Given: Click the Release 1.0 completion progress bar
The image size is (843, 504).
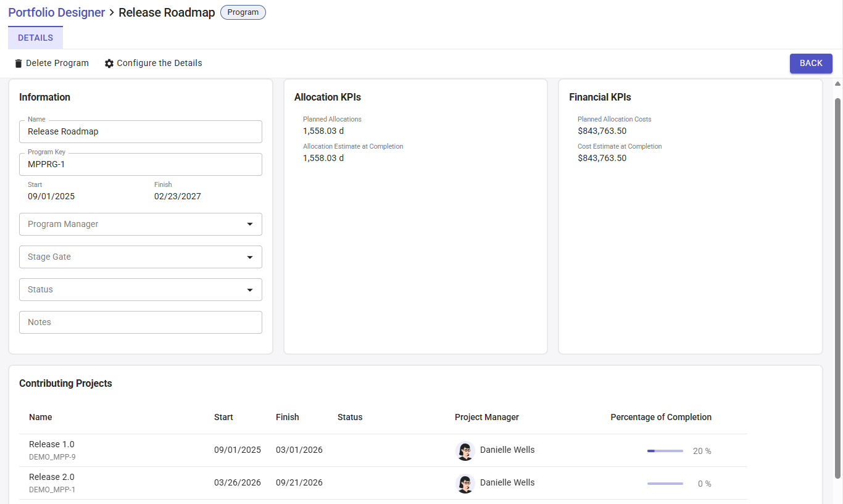Looking at the screenshot, I should pyautogui.click(x=665, y=451).
